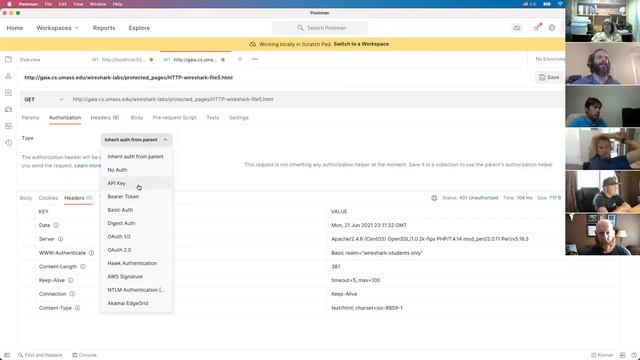Open the File menu in menu bar
The image size is (640, 360).
[48, 4]
